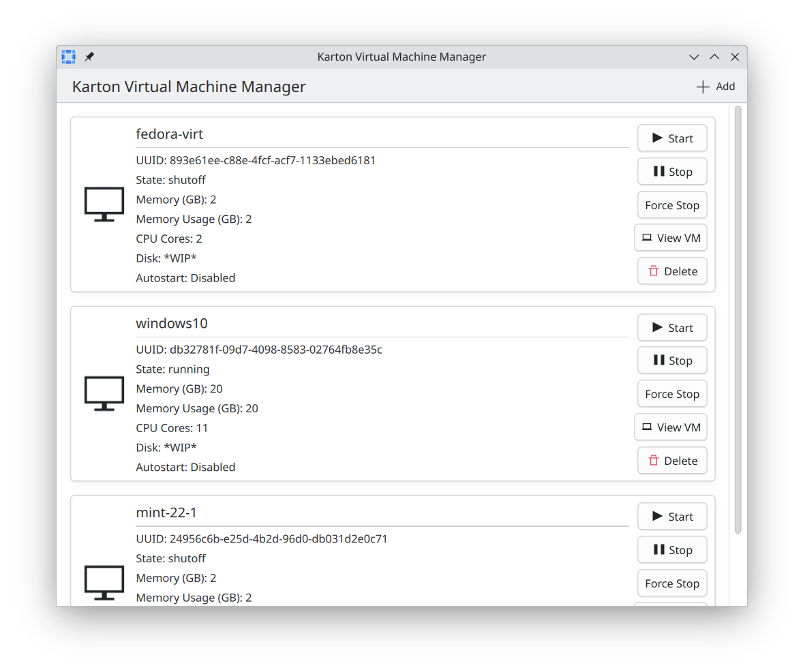Image resolution: width=803 pixels, height=672 pixels.
Task: Click the vertical scrollbar of VM list
Action: [x=738, y=319]
